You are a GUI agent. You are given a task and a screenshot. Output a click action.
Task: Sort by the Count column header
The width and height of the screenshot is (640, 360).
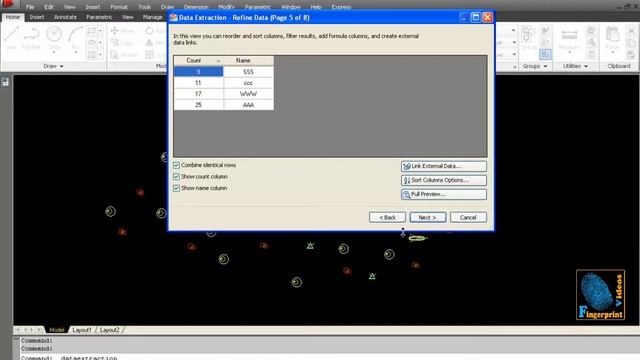pyautogui.click(x=198, y=60)
